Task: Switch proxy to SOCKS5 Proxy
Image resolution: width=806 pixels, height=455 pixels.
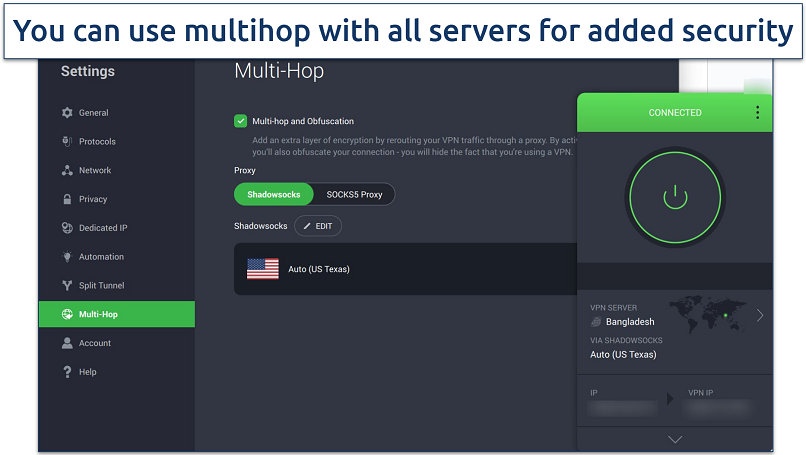Action: click(x=354, y=194)
